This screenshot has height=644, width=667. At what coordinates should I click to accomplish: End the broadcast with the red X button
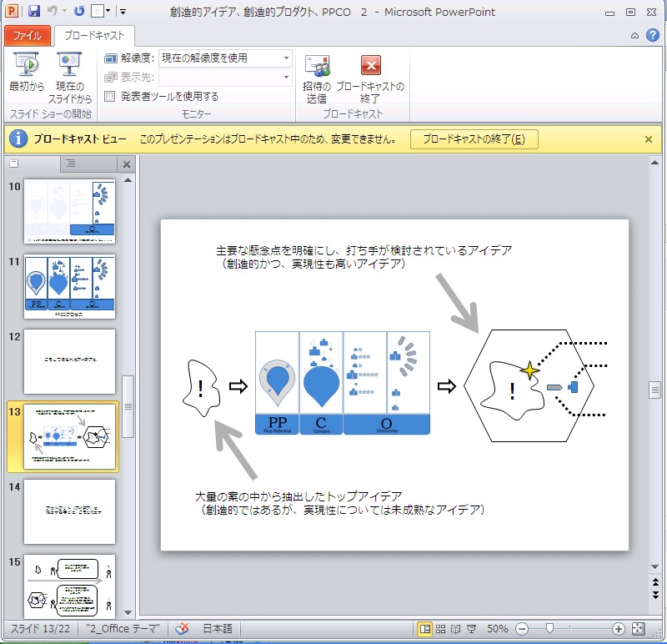click(370, 64)
